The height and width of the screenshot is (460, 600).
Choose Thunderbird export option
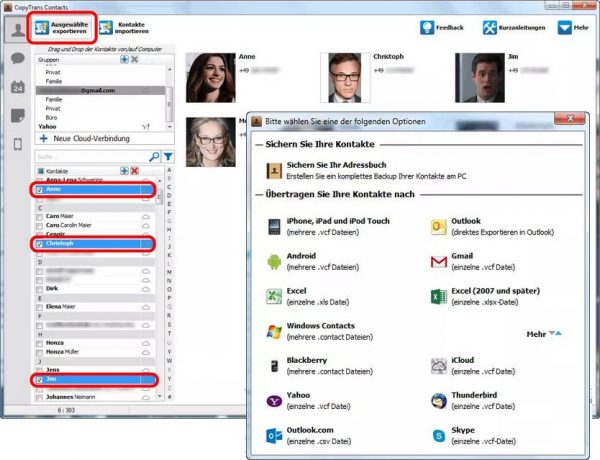coord(473,401)
